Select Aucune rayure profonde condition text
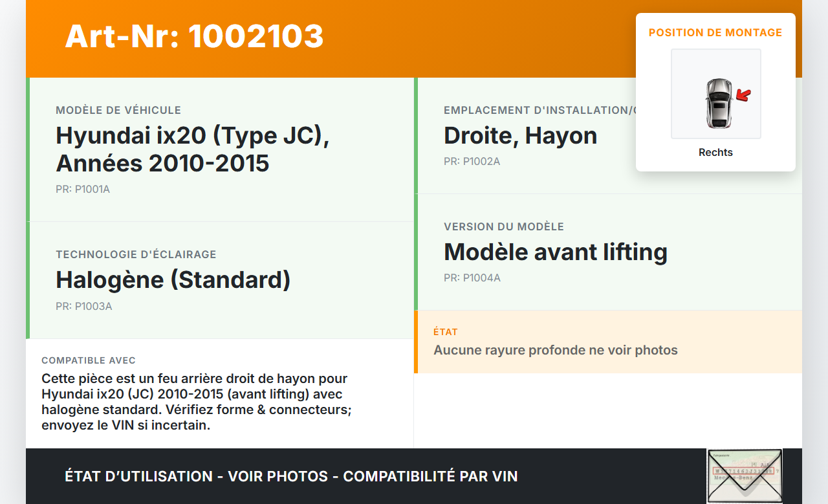 click(555, 350)
